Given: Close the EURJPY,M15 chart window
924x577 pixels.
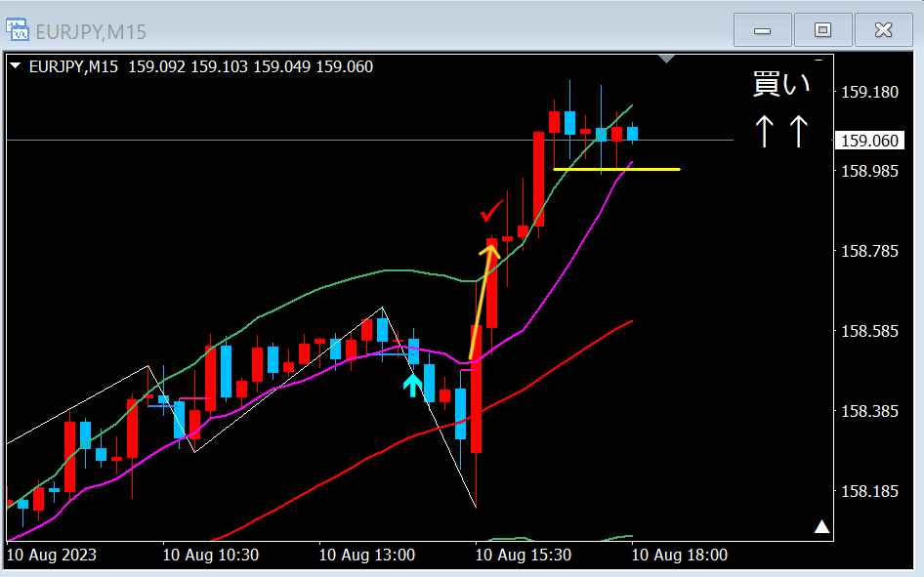Looking at the screenshot, I should coord(883,29).
